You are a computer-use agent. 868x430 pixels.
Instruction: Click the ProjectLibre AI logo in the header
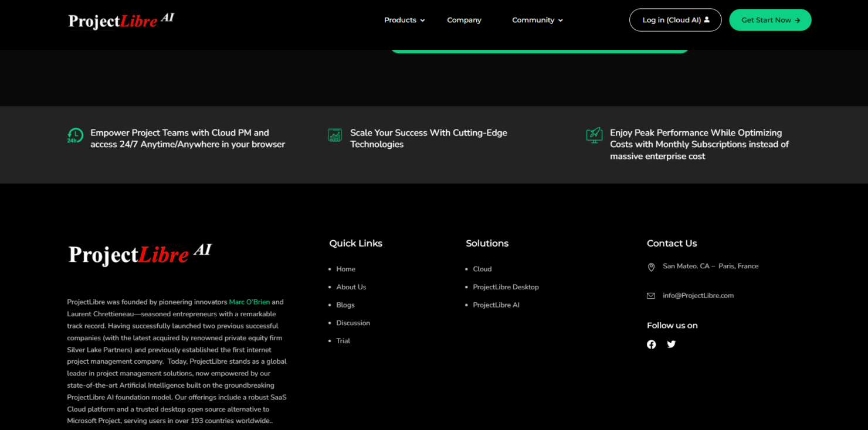click(x=120, y=20)
